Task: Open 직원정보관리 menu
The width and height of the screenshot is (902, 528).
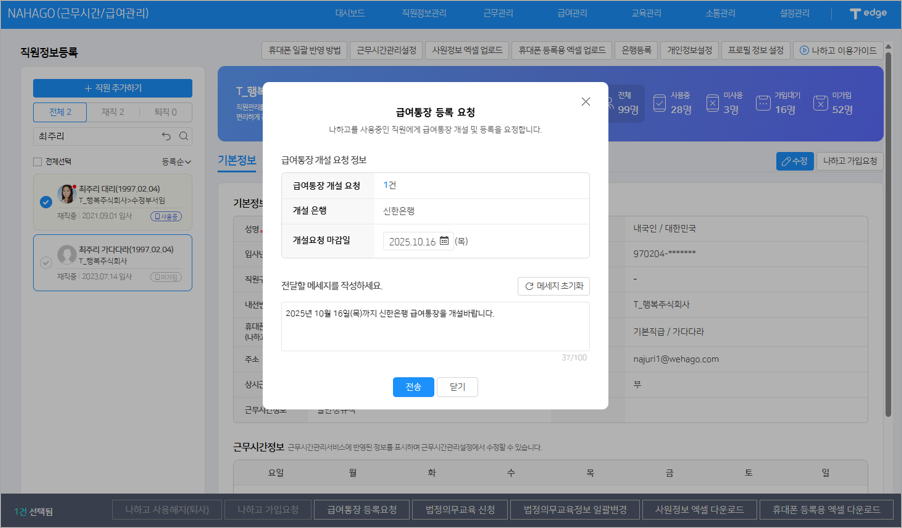Action: click(424, 13)
